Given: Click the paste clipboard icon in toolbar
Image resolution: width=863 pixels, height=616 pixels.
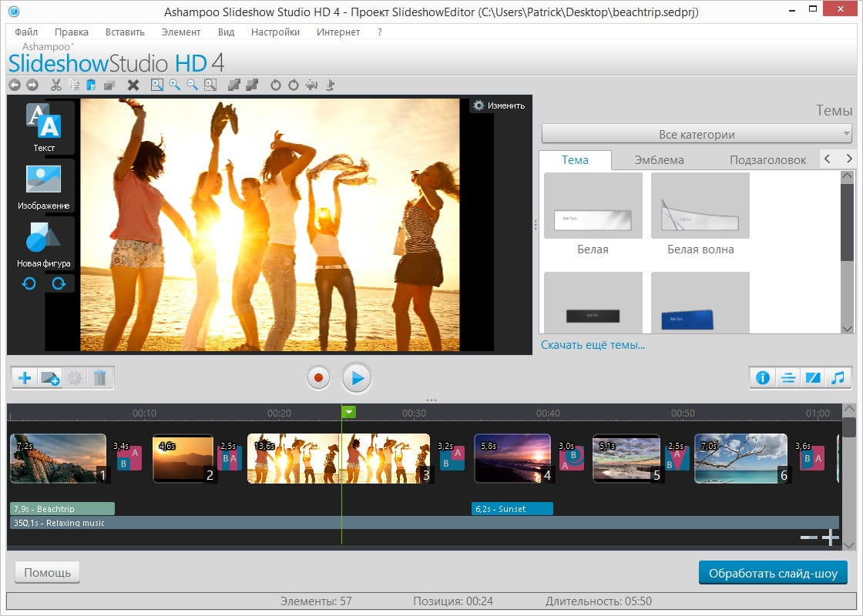Looking at the screenshot, I should 91,85.
